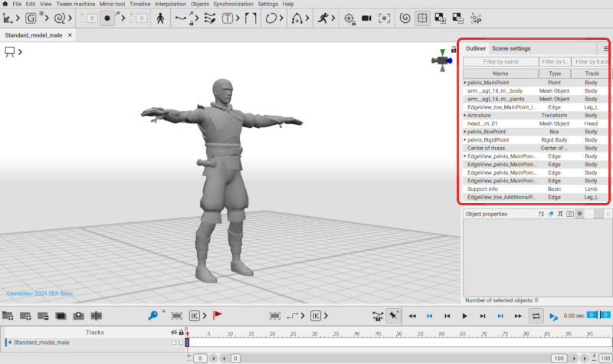Viewport: 613px width, 364px height.
Task: Click the running figure animation icon
Action: [x=323, y=18]
